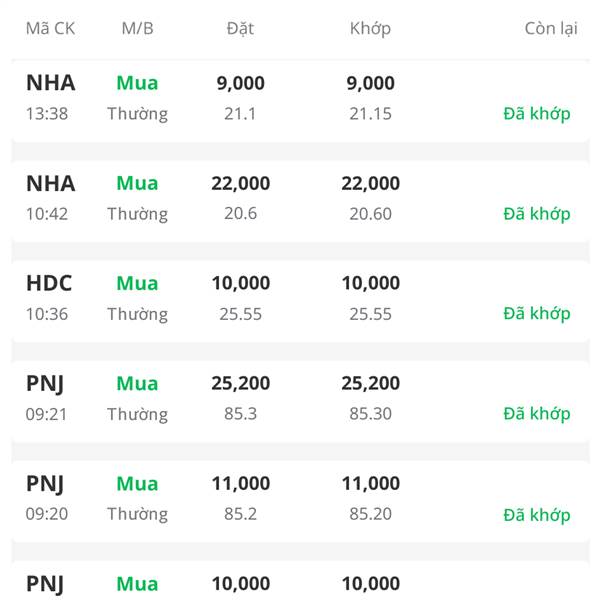Tap Đã khớp status for HDC order
Screen dimensions: 600x600
tap(536, 314)
